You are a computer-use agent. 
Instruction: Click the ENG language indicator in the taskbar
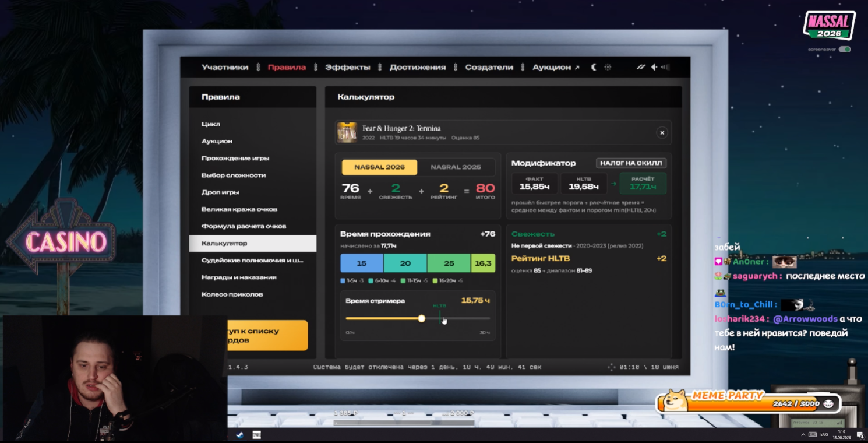tap(824, 435)
